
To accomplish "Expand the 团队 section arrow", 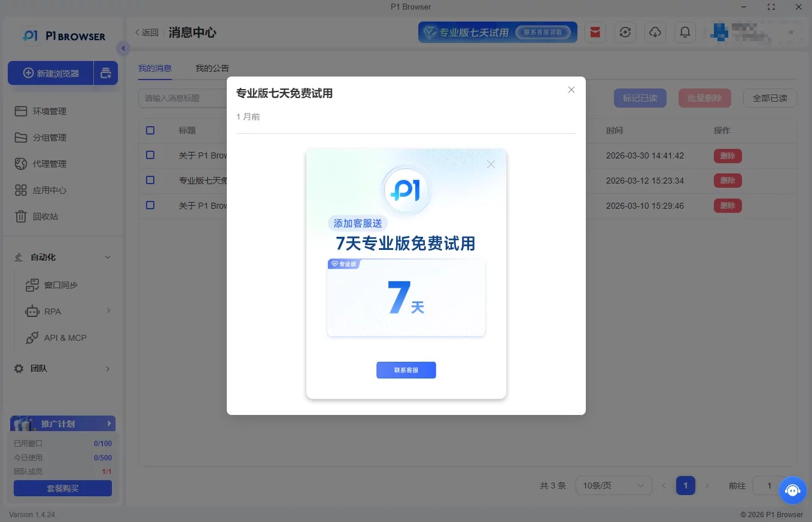I will 108,368.
